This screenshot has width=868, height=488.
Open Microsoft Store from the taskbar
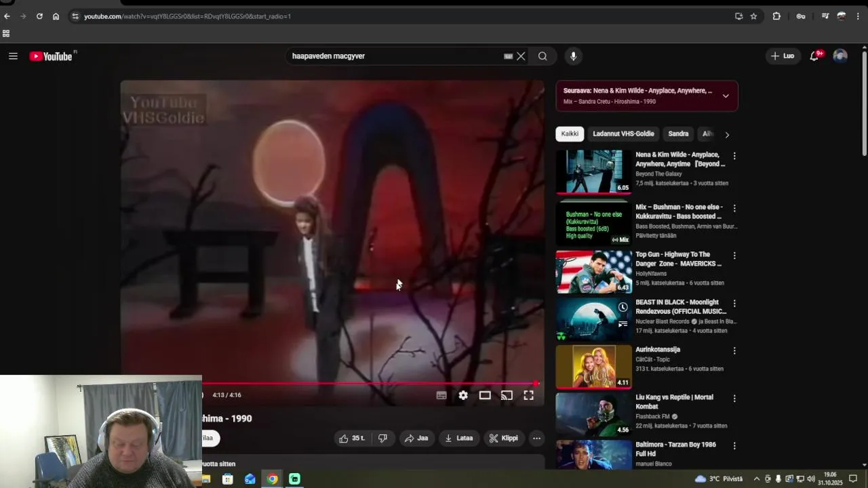tap(228, 479)
